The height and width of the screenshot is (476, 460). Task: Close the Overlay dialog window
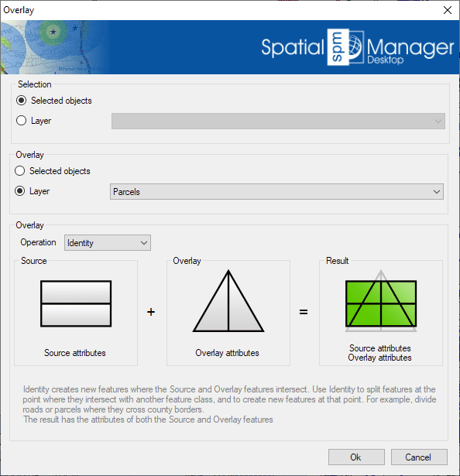click(x=448, y=10)
